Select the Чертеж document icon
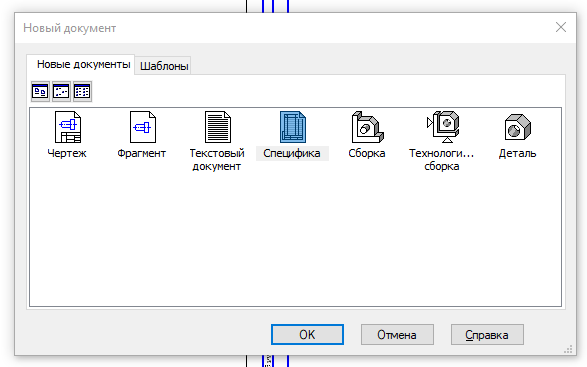Viewport: 587px width, 367px height. click(x=68, y=127)
